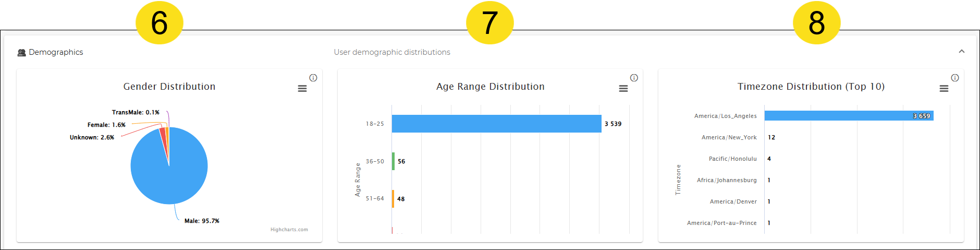Image resolution: width=980 pixels, height=250 pixels.
Task: Click the Unknown: 2.6% pie label
Action: (x=92, y=138)
